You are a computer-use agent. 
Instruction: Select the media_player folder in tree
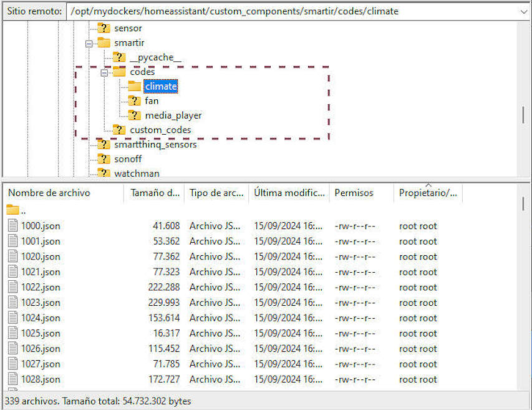(173, 115)
